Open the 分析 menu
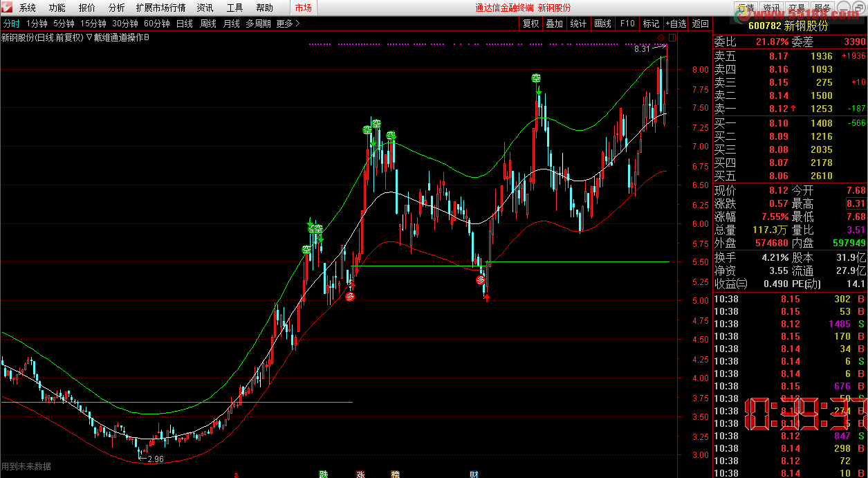 pos(117,8)
